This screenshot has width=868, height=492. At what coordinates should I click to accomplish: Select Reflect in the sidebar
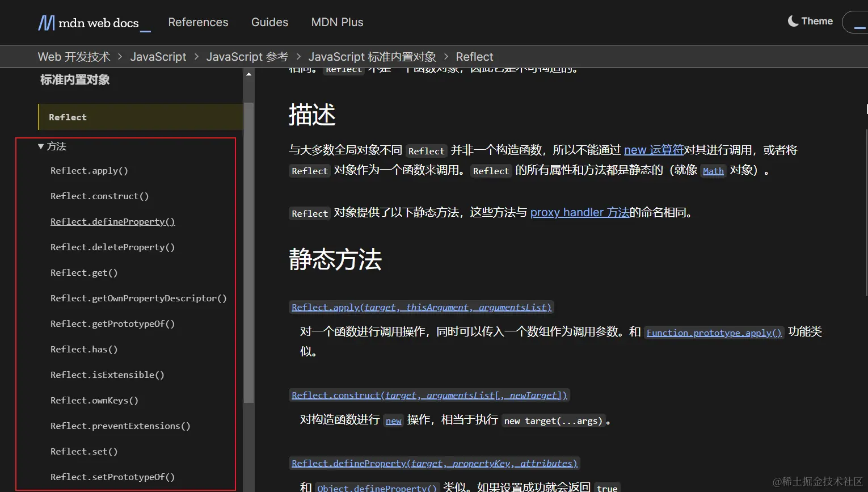140,117
